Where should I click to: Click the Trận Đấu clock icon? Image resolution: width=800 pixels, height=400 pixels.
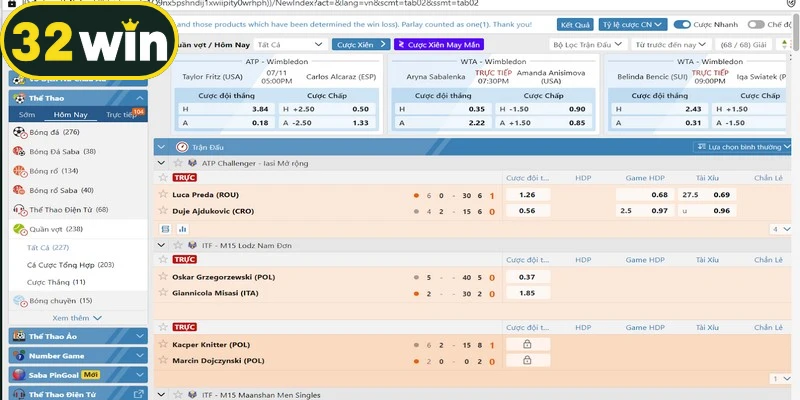click(x=182, y=147)
